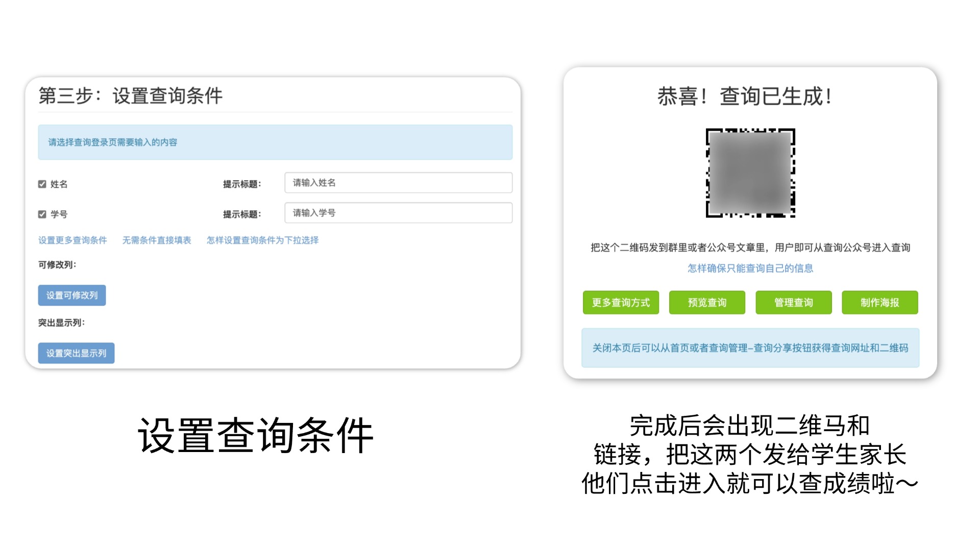Click the 请选择查询登录页需要输入的内容 notice text
Image resolution: width=980 pixels, height=551 pixels.
pos(113,142)
